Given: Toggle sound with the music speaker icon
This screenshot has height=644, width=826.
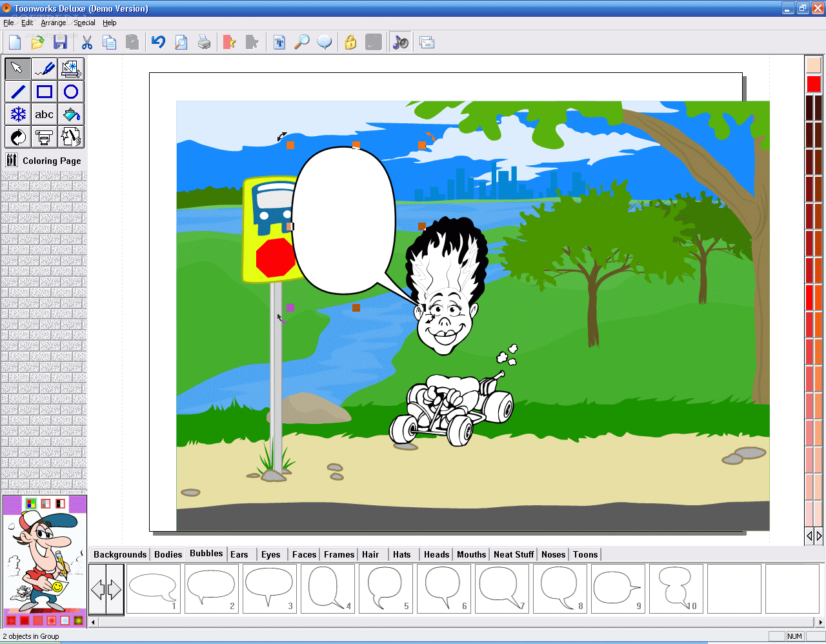Looking at the screenshot, I should pos(401,43).
